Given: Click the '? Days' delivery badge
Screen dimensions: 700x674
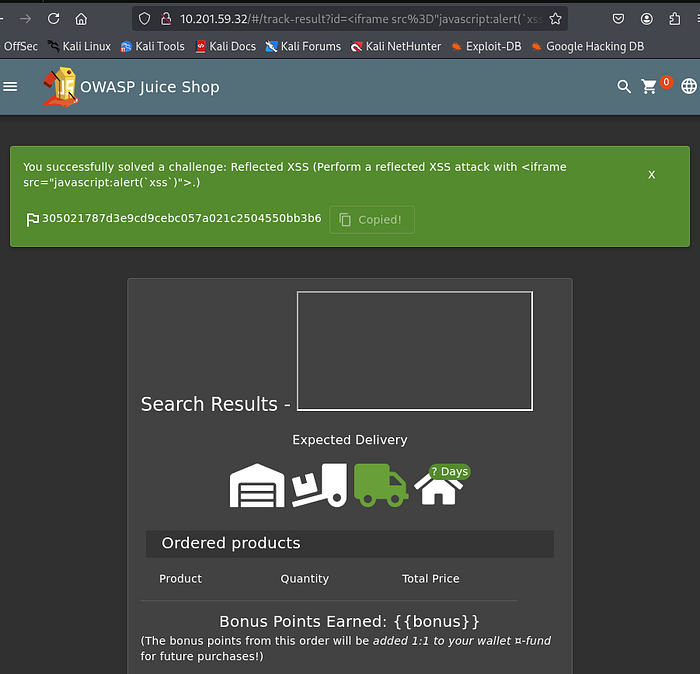Looking at the screenshot, I should click(450, 471).
